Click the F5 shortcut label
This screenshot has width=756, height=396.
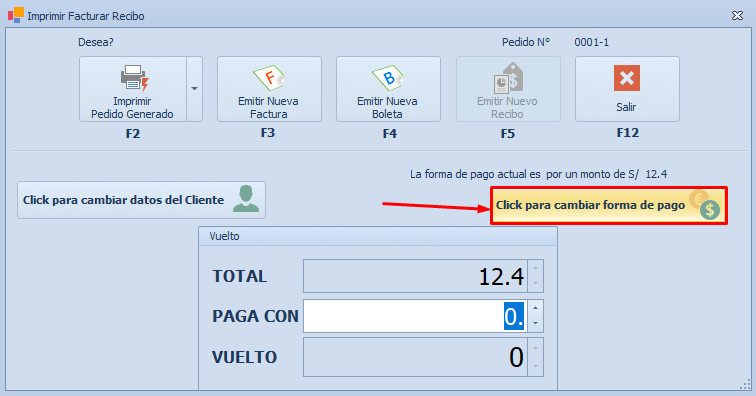508,134
